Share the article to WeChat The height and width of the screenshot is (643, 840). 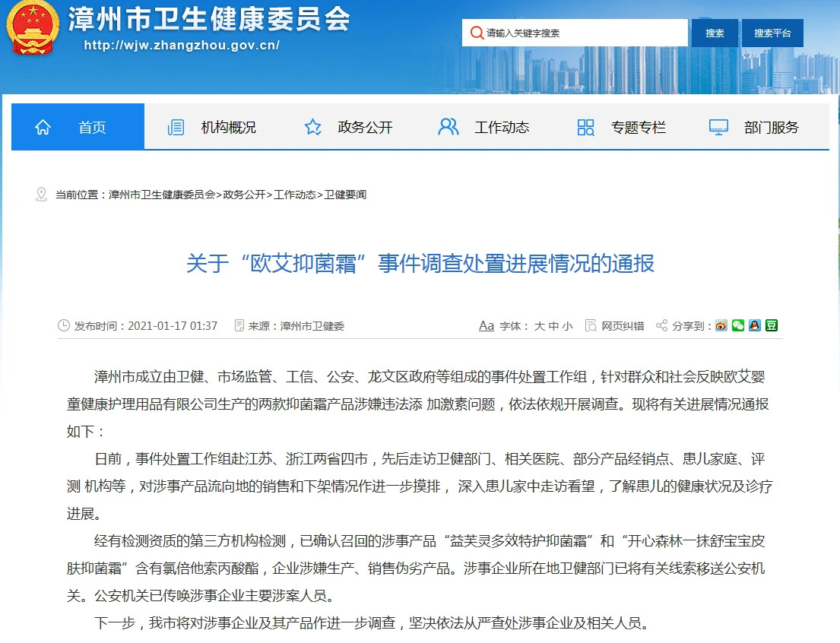point(737,325)
